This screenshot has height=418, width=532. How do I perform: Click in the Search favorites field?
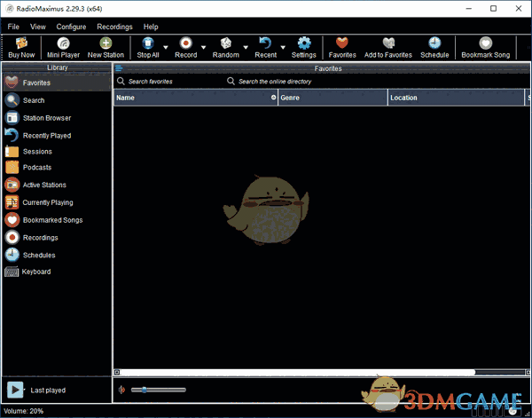click(168, 82)
